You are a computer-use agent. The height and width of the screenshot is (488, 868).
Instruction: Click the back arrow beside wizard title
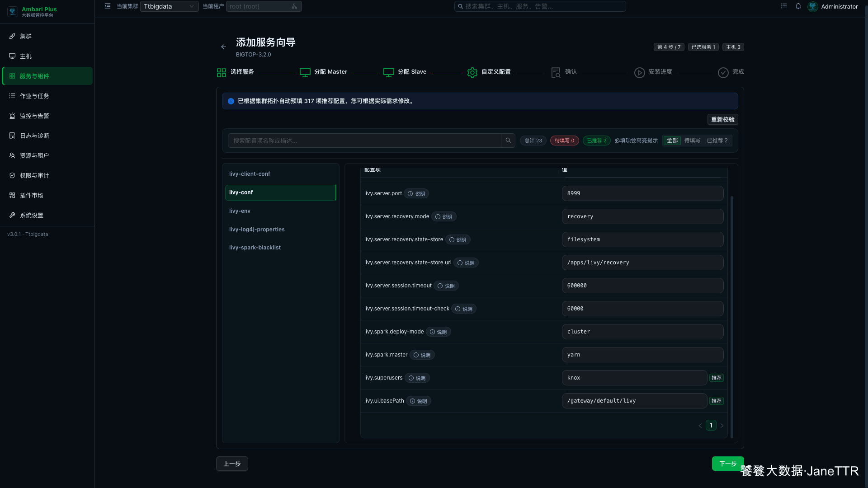223,47
